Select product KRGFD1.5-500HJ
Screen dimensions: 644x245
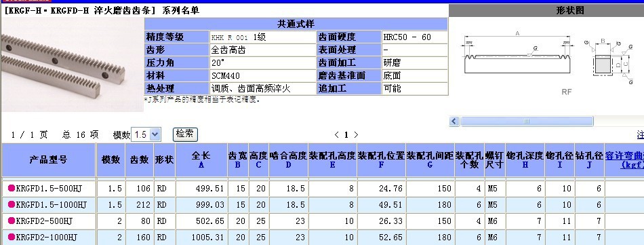pos(49,189)
